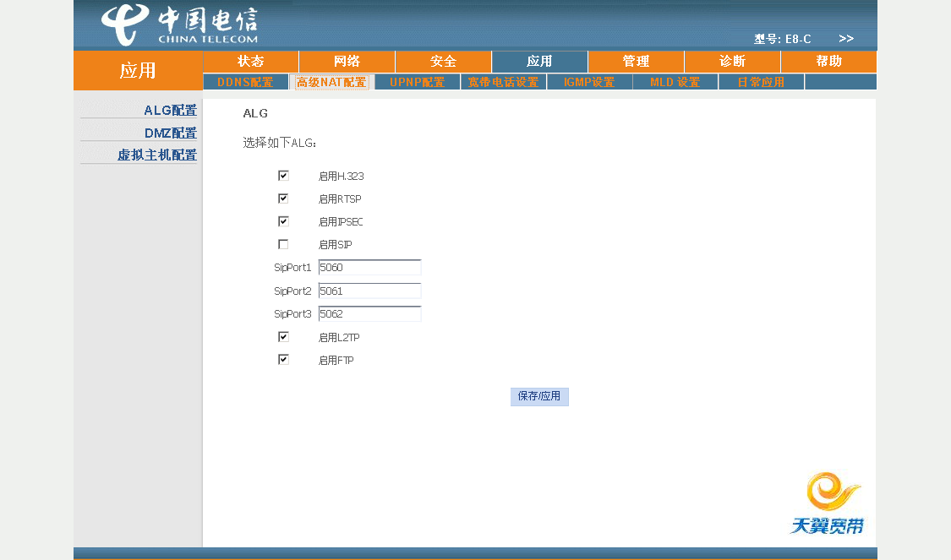
Task: Switch to DDNS配置 sub-tab
Action: [x=245, y=82]
